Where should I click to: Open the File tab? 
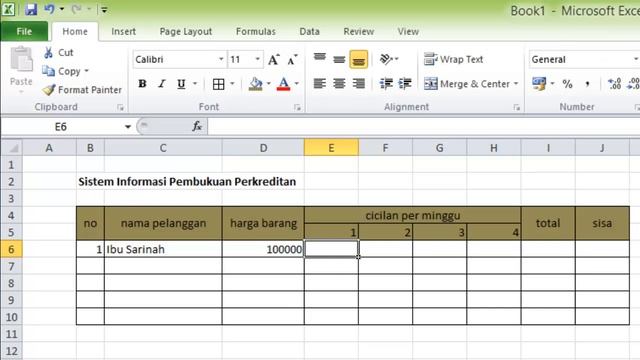pyautogui.click(x=24, y=31)
